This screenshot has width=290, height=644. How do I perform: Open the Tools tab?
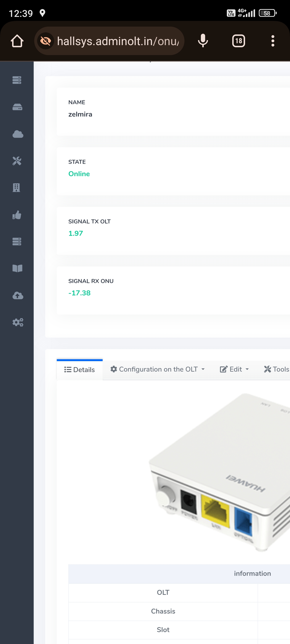point(276,369)
